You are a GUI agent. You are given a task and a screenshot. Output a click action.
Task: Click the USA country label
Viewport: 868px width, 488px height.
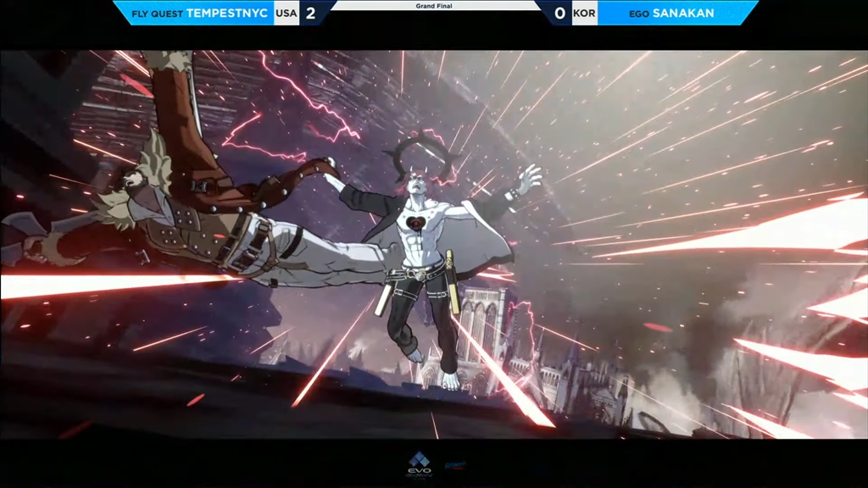click(x=287, y=13)
